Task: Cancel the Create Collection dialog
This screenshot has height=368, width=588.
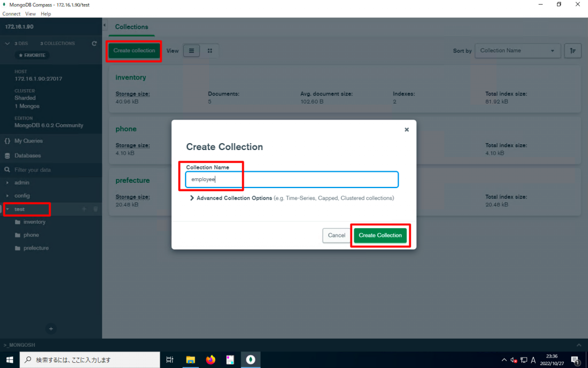Action: (x=336, y=235)
